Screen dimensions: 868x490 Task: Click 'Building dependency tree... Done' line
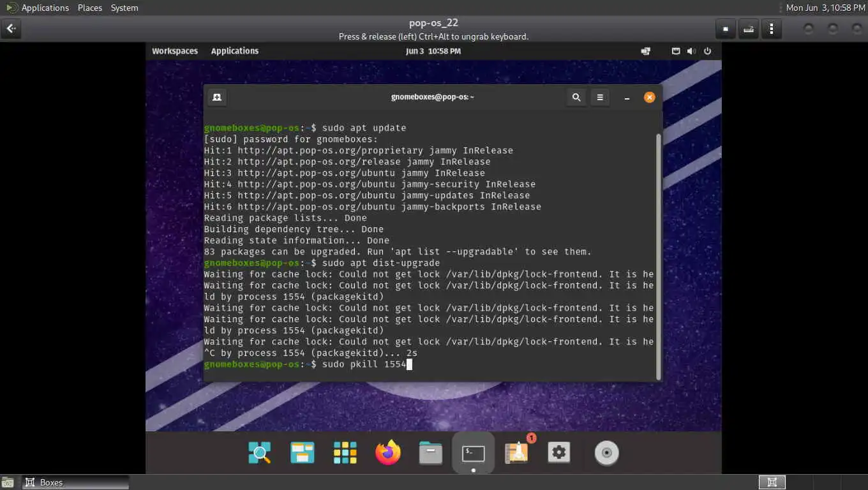tap(294, 229)
